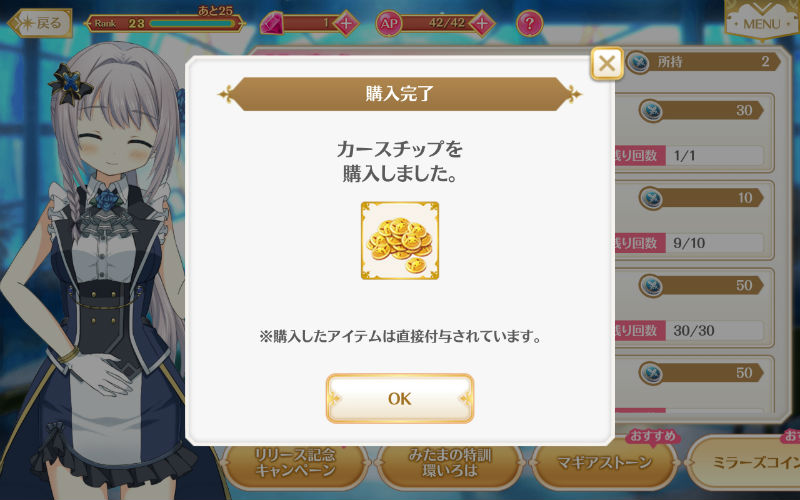Tap the pink gem currency icon
Viewport: 800px width, 500px height.
(272, 23)
